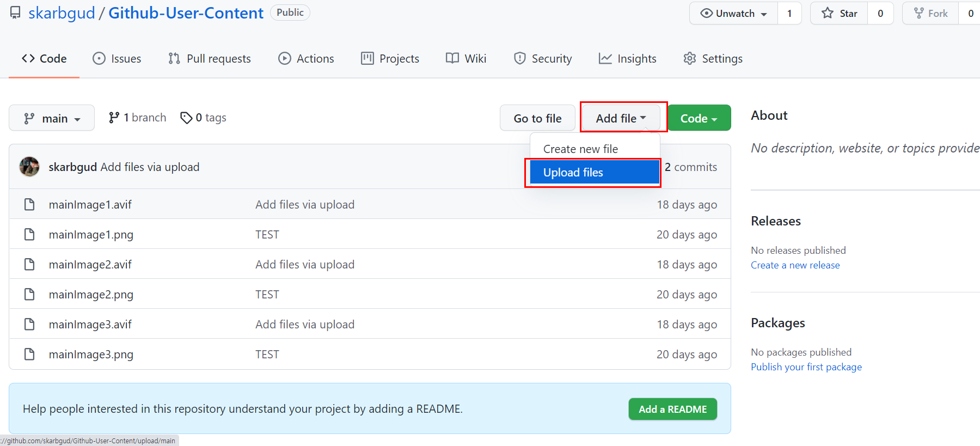Click commit message for mainImage2.avif row
This screenshot has width=980, height=446.
305,264
